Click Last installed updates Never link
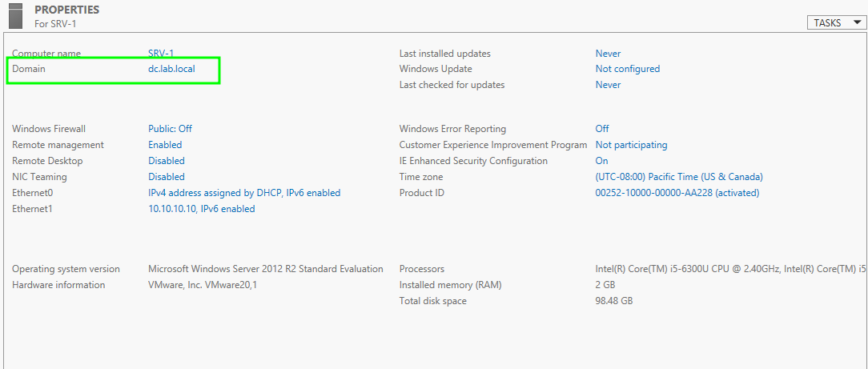This screenshot has height=369, width=868. pyautogui.click(x=608, y=54)
